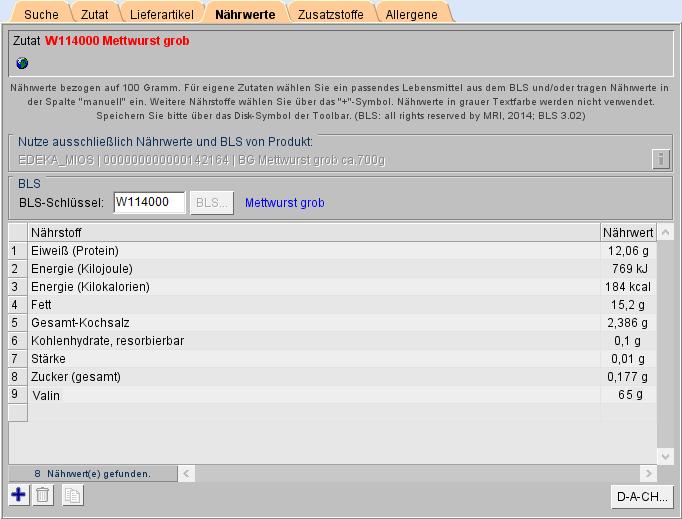Click row number 1 header
This screenshot has height=519, width=682.
(x=18, y=251)
